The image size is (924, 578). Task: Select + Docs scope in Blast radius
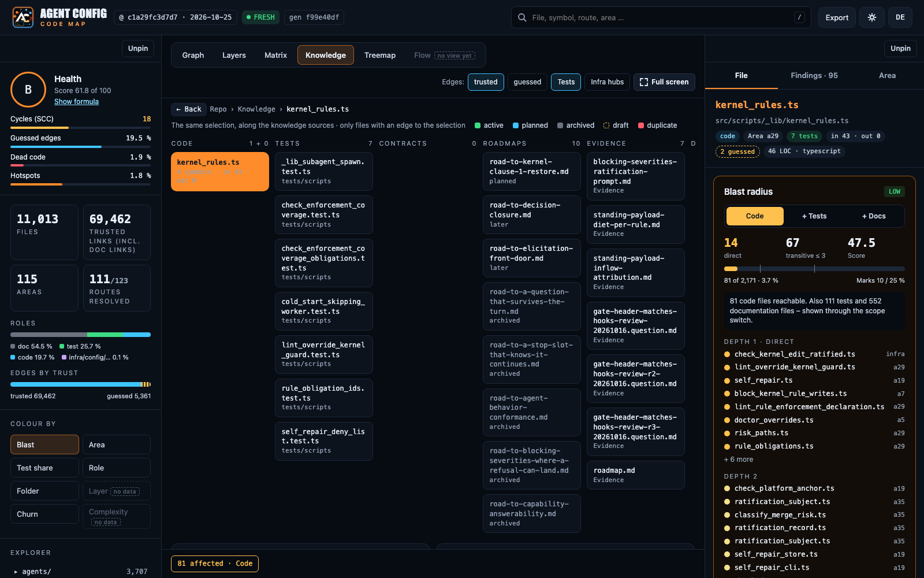pos(874,216)
